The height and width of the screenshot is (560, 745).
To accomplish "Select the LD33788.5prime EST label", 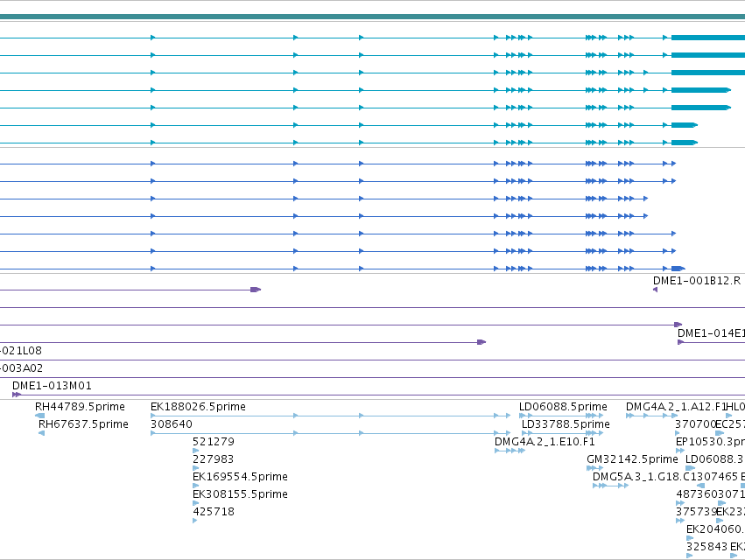I will 566,424.
